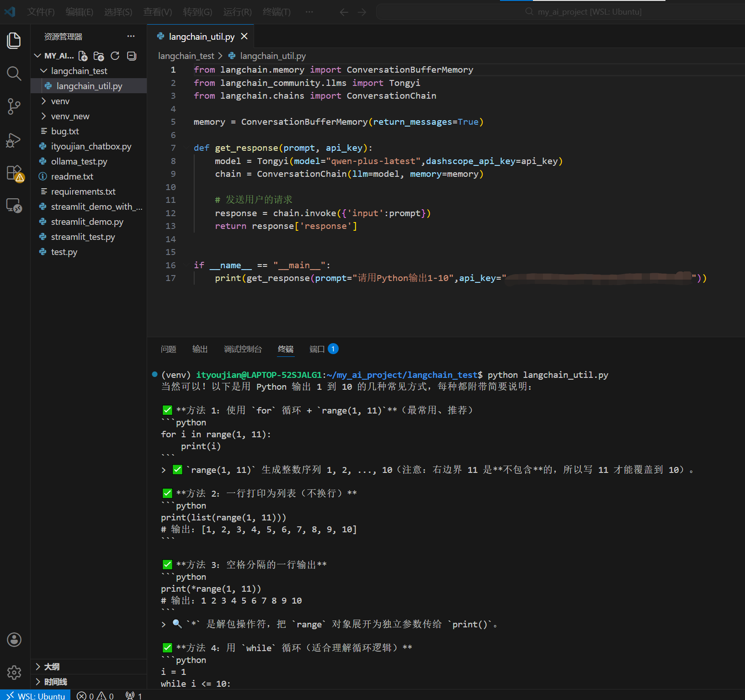Show errors and warnings from status bar

(95, 695)
